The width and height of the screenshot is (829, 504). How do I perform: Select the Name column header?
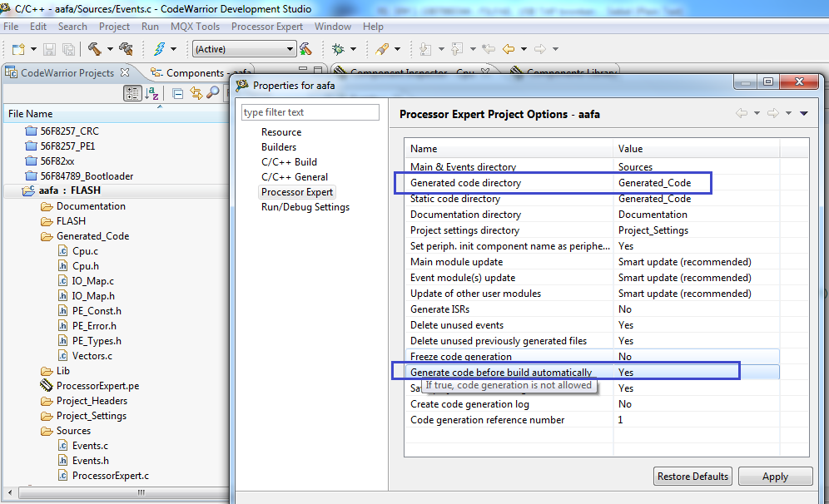(x=509, y=148)
